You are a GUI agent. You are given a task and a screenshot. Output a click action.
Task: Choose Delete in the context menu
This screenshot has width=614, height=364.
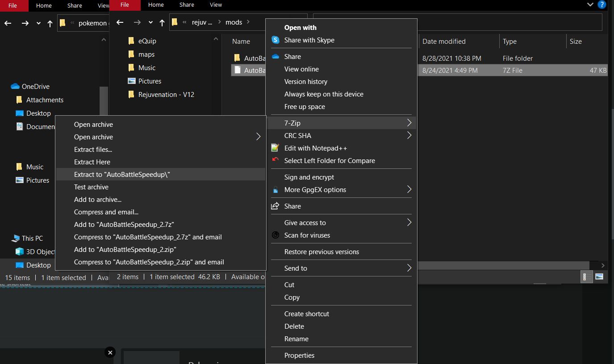point(341,326)
